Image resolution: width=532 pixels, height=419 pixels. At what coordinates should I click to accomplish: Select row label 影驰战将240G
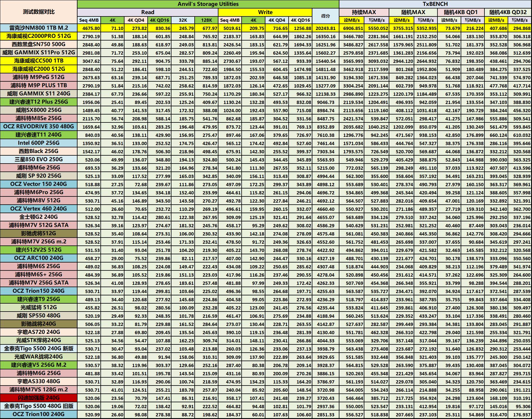click(38, 324)
